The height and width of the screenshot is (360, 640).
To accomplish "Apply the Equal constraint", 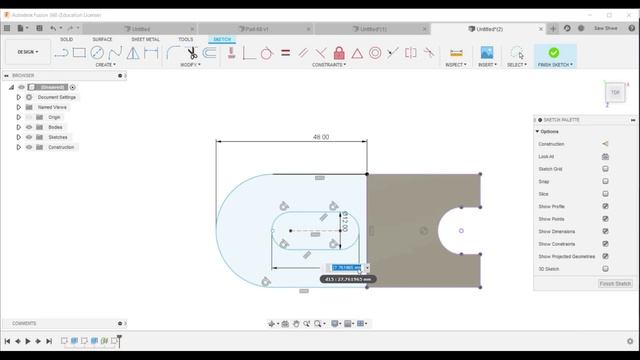I will pyautogui.click(x=285, y=53).
